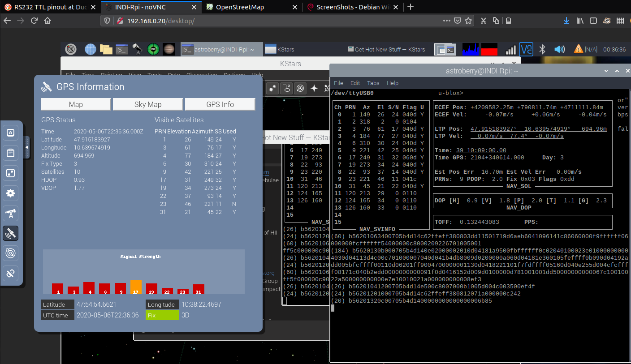Open new Firefox tab with plus button
This screenshot has height=364, width=631.
(x=411, y=7)
